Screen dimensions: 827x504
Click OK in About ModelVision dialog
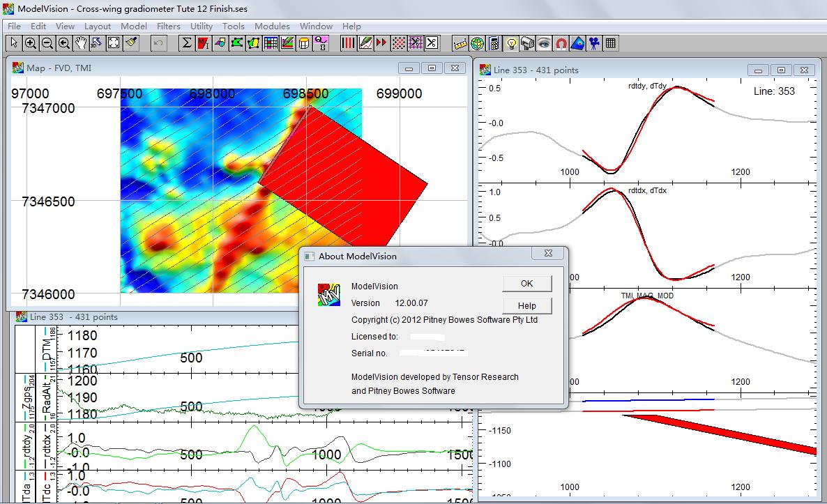[527, 284]
